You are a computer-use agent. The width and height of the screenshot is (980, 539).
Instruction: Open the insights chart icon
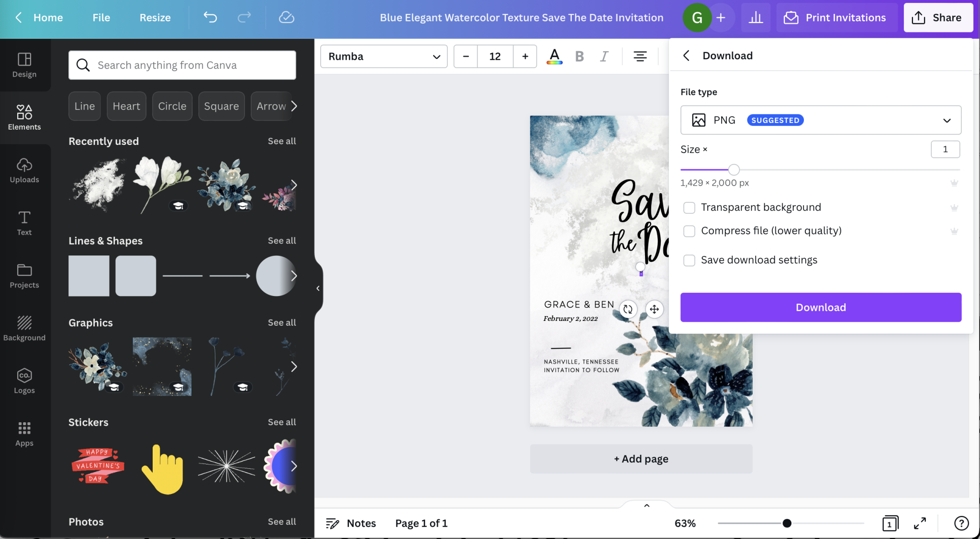(x=756, y=18)
